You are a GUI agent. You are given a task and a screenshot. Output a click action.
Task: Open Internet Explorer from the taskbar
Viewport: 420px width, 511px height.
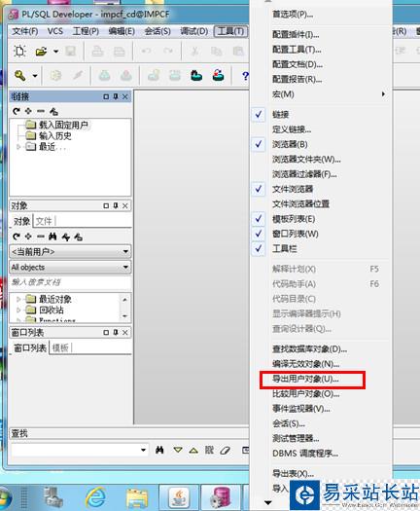pos(95,496)
